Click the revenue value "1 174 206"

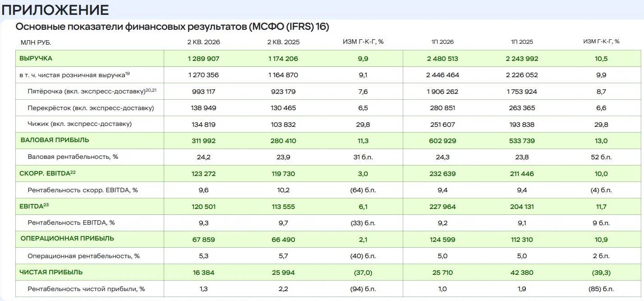point(283,59)
